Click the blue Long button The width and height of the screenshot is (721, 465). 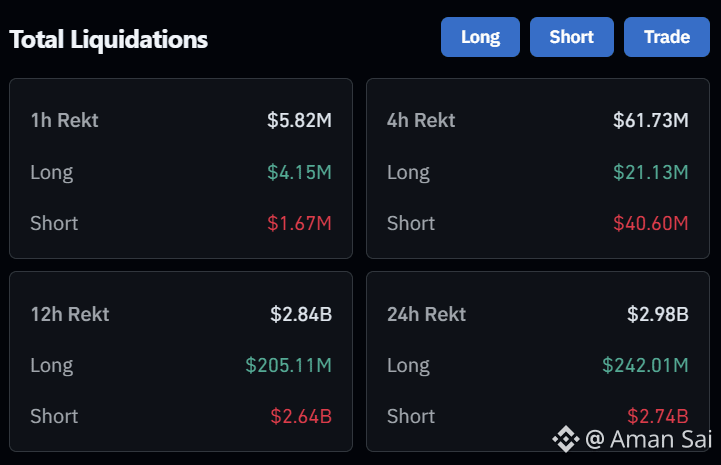pos(480,37)
